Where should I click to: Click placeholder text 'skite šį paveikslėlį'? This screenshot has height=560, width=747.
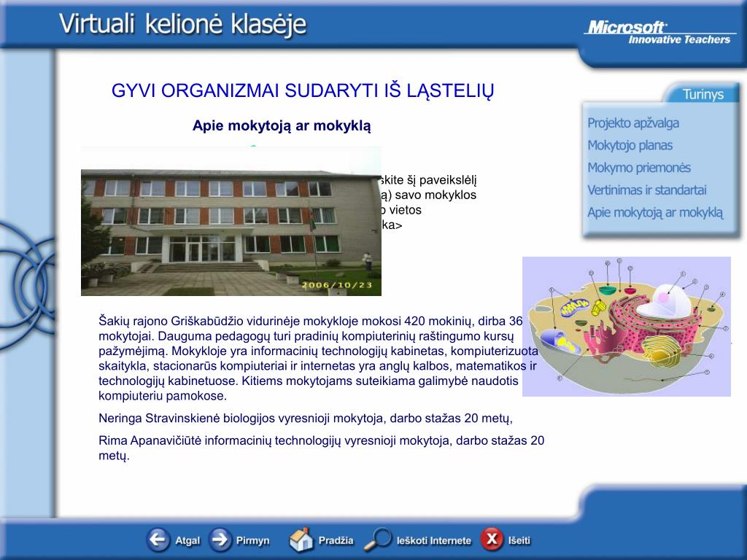(427, 180)
